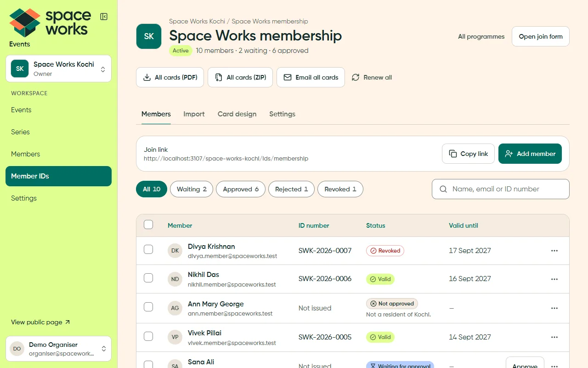Open the actions menu for Nikhil Das
The image size is (588, 368).
[554, 279]
